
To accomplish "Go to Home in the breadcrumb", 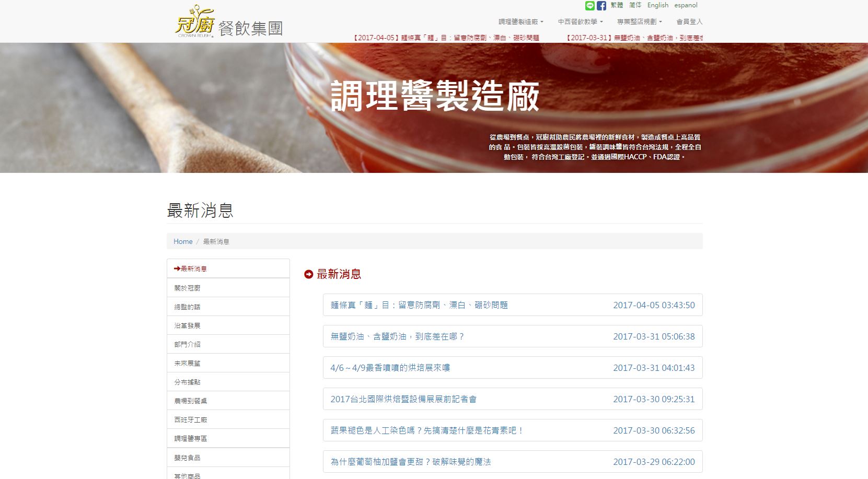I will point(183,241).
